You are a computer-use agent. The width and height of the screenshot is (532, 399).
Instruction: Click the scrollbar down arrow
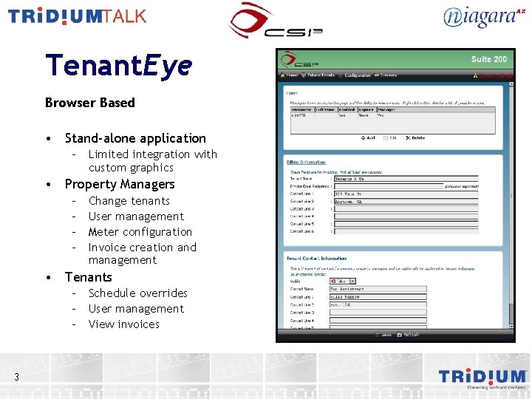click(x=511, y=327)
